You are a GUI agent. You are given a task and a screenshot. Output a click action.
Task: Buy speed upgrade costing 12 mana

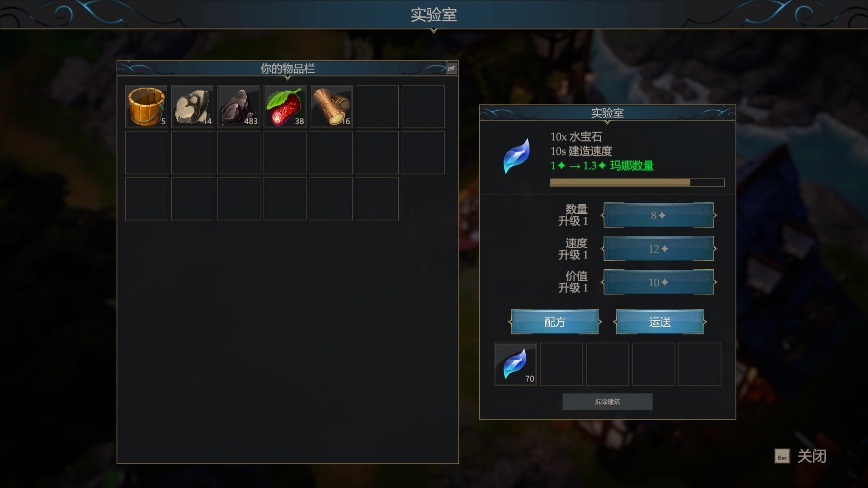[x=659, y=249]
